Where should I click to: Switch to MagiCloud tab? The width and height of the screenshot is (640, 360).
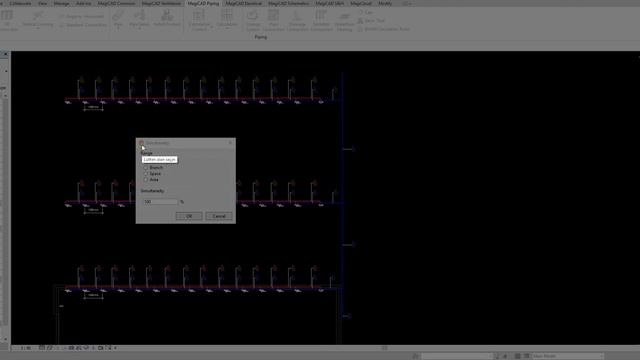[x=361, y=3]
